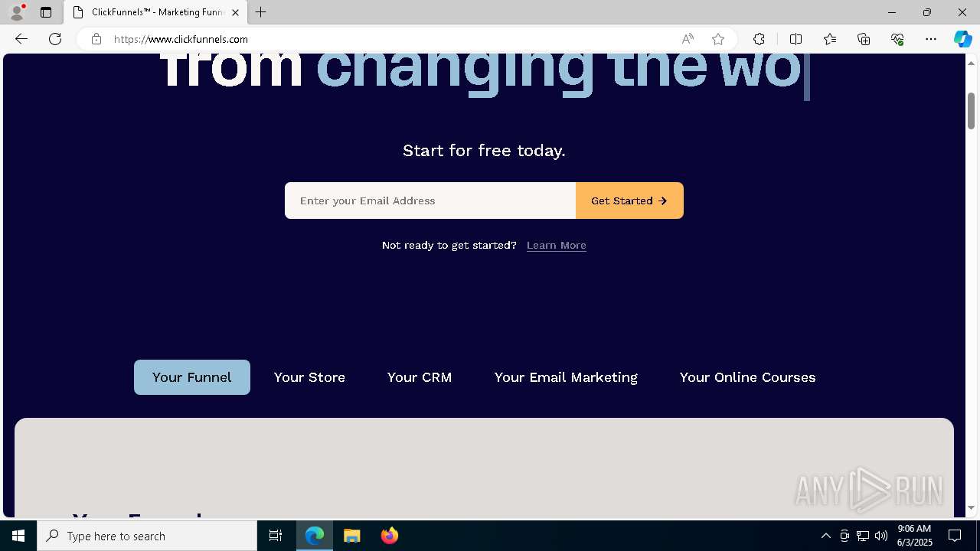This screenshot has width=980, height=551.
Task: Open Browser essentials heart icon
Action: click(897, 39)
